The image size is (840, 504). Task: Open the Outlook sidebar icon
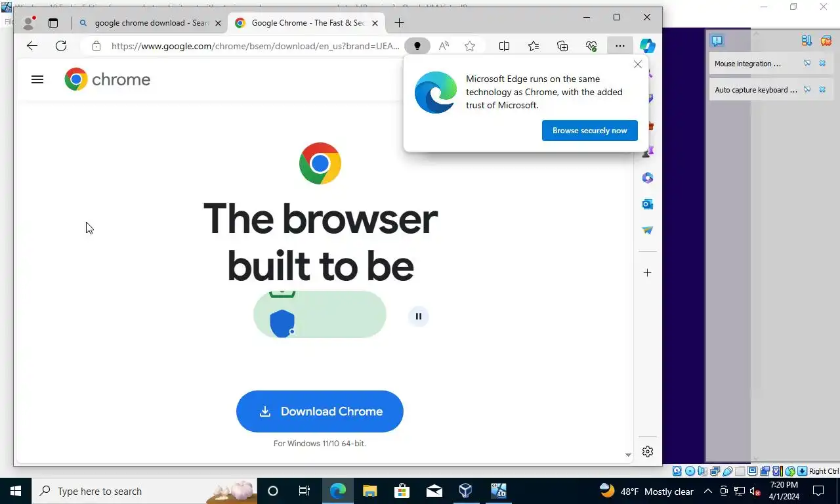pyautogui.click(x=648, y=204)
